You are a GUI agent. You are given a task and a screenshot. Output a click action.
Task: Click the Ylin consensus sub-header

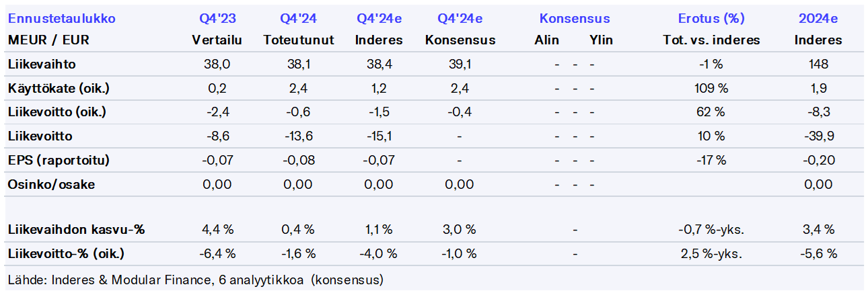point(601,40)
